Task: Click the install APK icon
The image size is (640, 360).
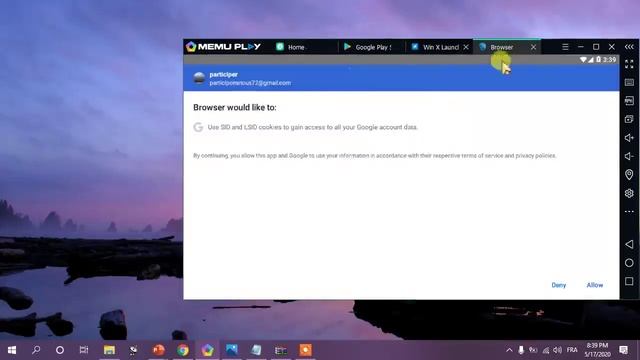Action: (629, 100)
